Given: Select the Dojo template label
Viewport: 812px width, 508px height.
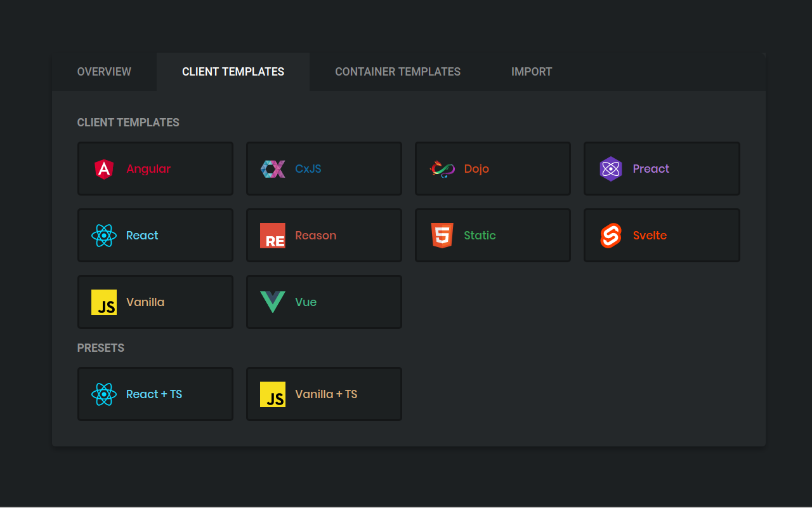Looking at the screenshot, I should pyautogui.click(x=476, y=169).
